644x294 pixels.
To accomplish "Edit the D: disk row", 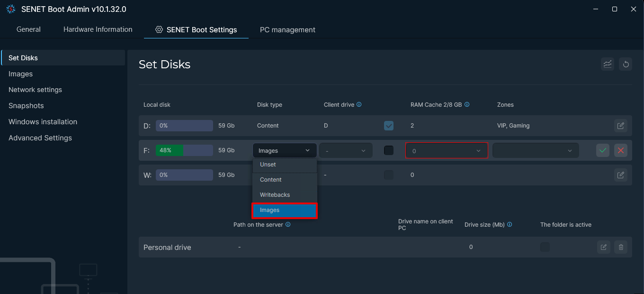I will click(620, 126).
